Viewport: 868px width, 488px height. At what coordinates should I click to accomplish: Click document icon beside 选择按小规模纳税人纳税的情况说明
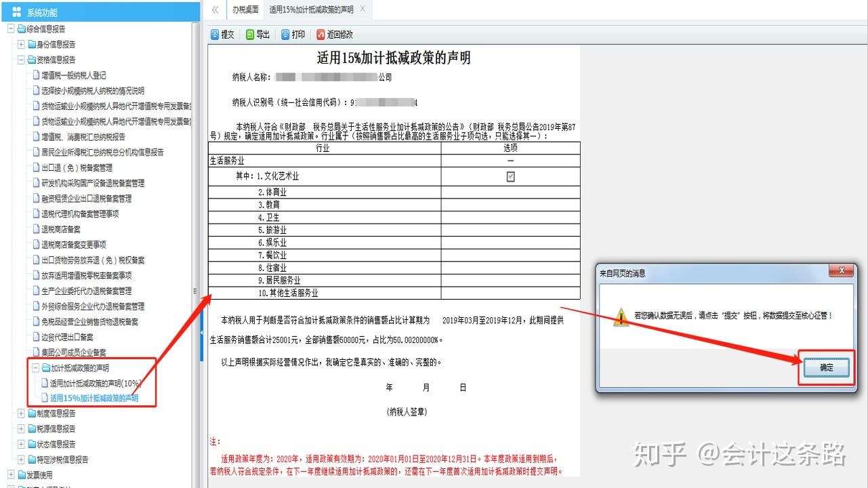click(37, 90)
